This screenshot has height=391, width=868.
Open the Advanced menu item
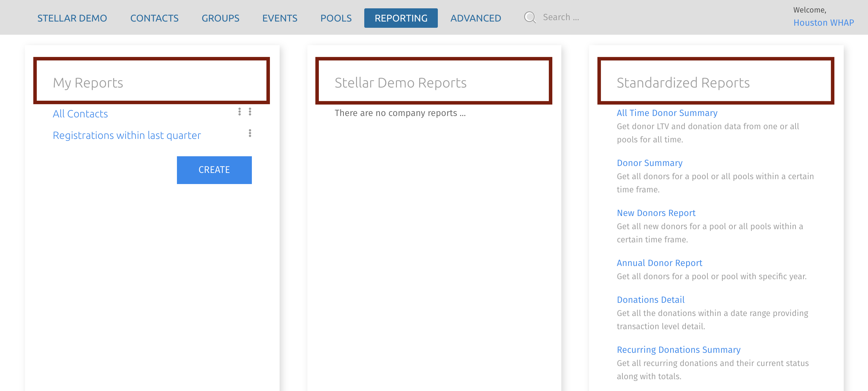click(x=476, y=18)
